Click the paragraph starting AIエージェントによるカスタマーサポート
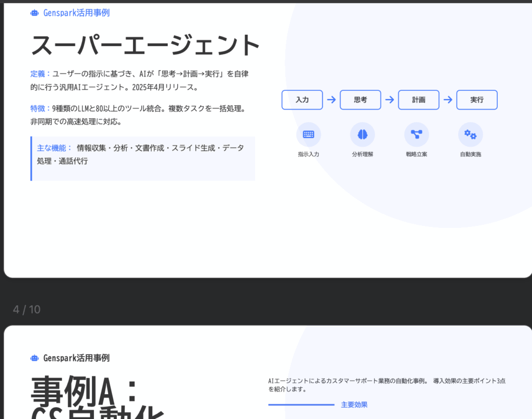The width and height of the screenshot is (532, 419). click(x=387, y=385)
